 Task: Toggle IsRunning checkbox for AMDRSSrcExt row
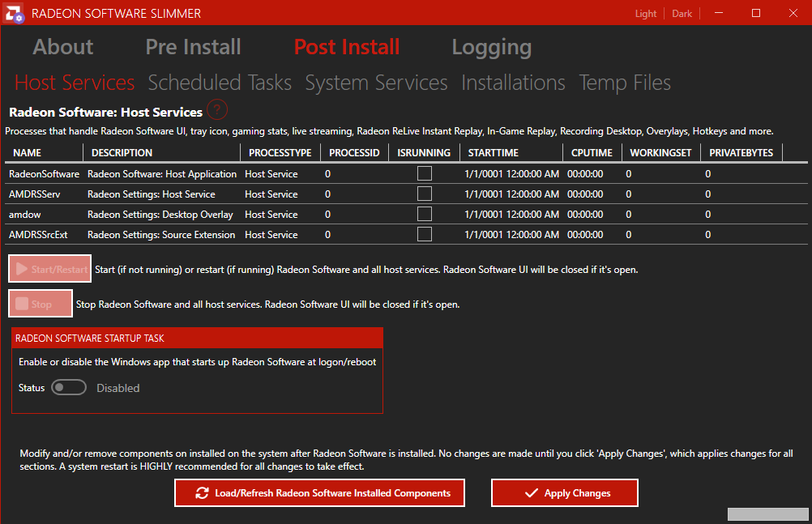click(424, 234)
